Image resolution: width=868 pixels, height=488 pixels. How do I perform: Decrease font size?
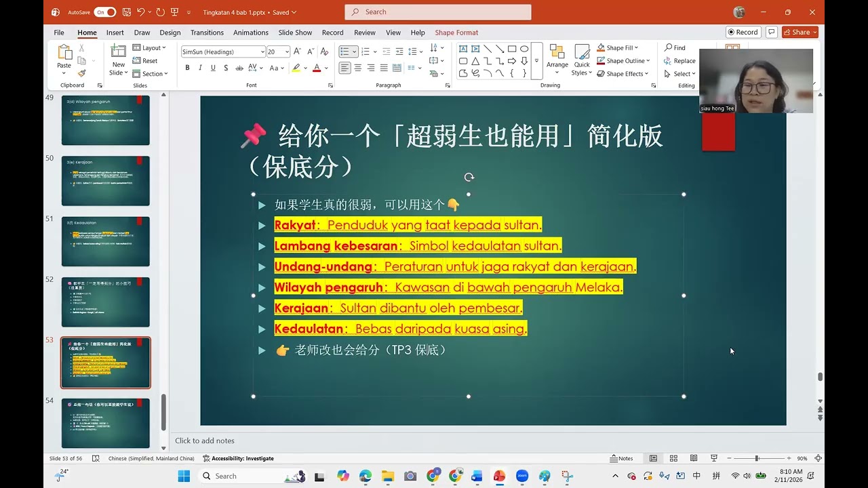point(311,52)
